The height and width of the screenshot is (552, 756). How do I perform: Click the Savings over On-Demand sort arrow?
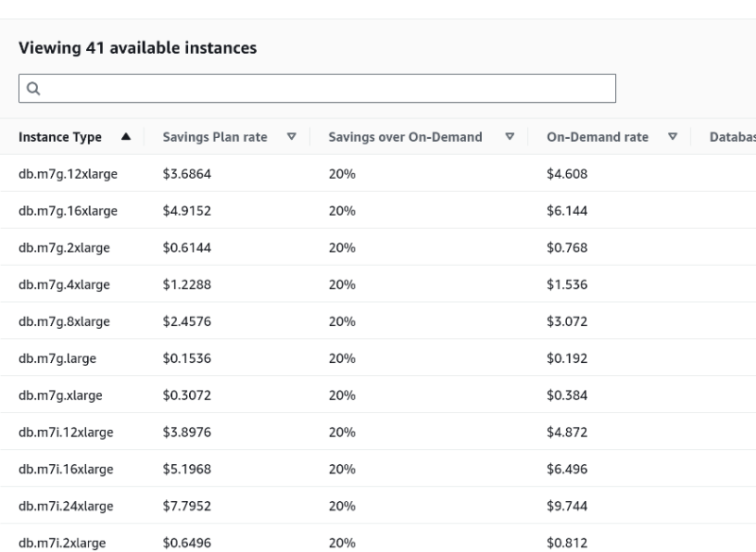[510, 137]
